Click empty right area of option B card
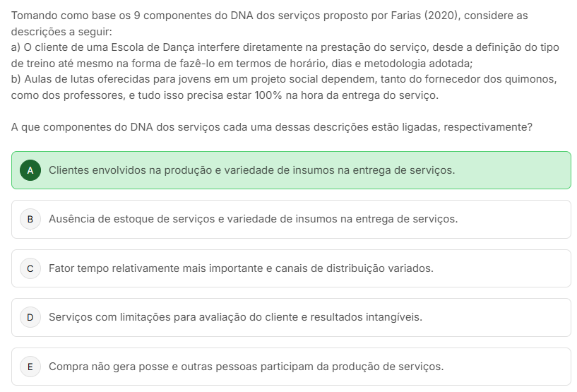Screen dimensions: 577x392 (x=516, y=219)
